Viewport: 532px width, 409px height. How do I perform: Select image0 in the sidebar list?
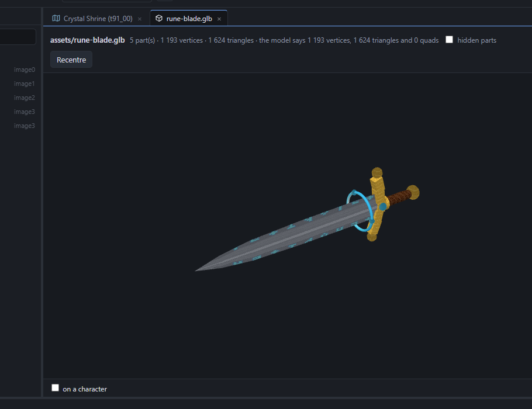(x=24, y=70)
